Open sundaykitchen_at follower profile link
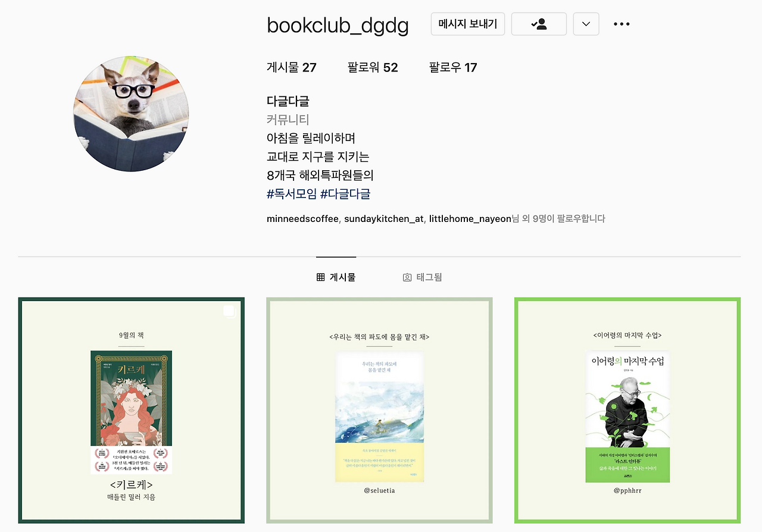Viewport: 762px width, 532px height. (384, 219)
